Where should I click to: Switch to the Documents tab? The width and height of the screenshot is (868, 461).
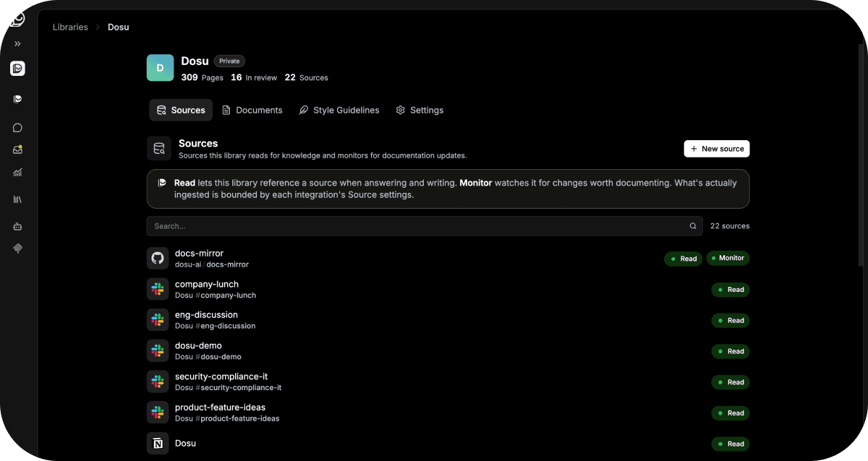coord(252,110)
